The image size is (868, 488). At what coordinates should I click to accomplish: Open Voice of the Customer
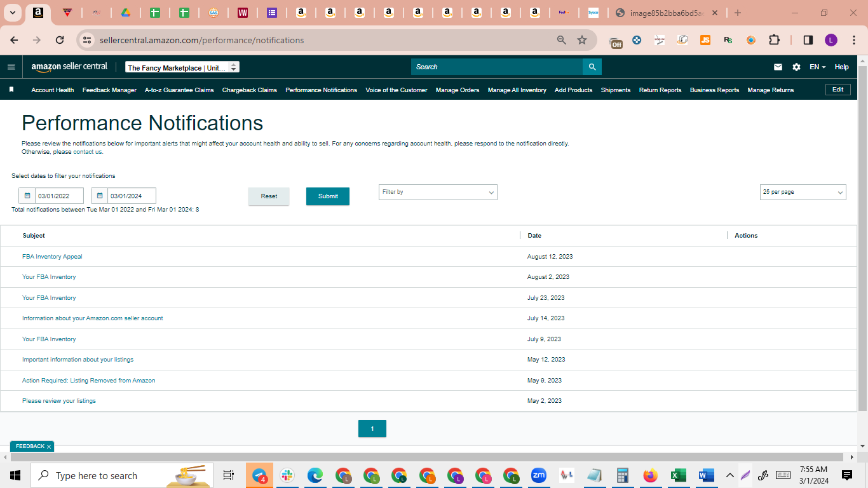point(397,90)
